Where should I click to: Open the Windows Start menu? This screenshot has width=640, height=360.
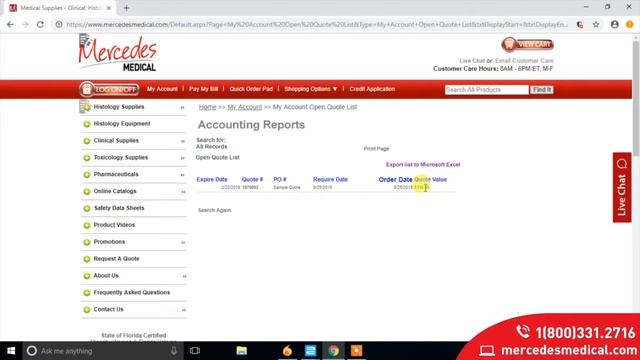pyautogui.click(x=11, y=351)
